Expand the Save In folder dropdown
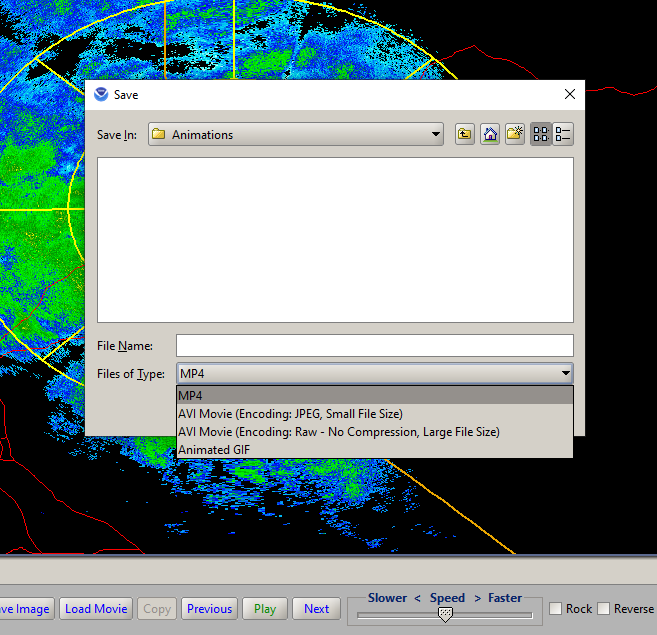The height and width of the screenshot is (635, 657). 435,135
